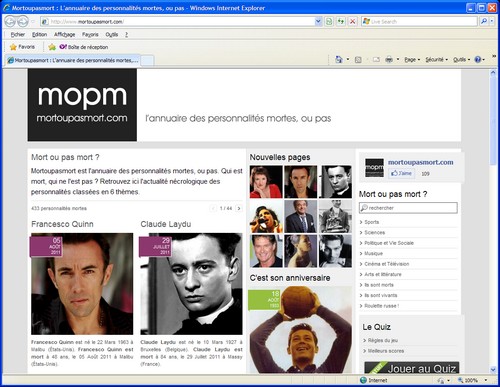500x387 pixels.
Task: Click the Read mail toolbar icon
Action: click(376, 60)
